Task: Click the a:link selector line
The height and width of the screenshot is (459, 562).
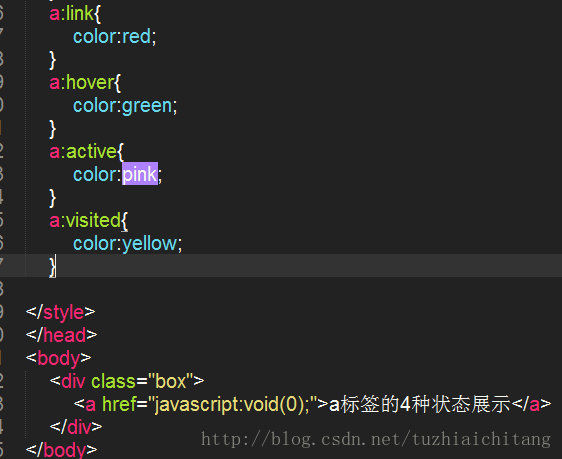Action: point(75,14)
